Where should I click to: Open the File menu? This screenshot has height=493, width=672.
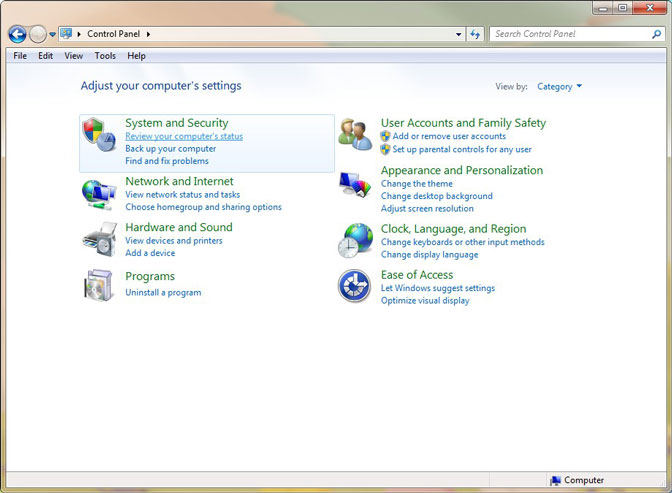[20, 56]
